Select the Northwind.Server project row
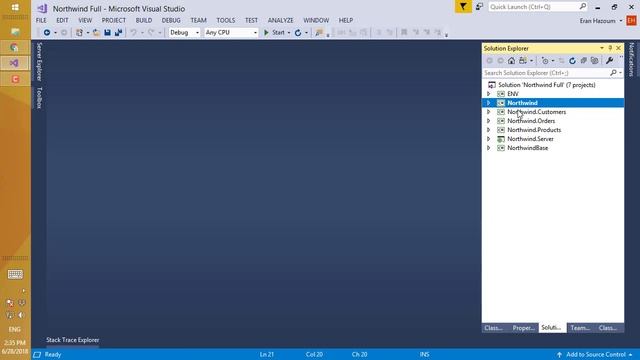Screen dimensions: 640x360 (x=553, y=139)
